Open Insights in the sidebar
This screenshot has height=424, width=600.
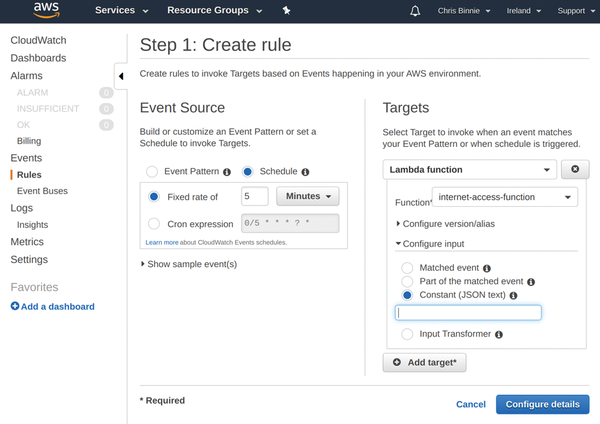[33, 225]
